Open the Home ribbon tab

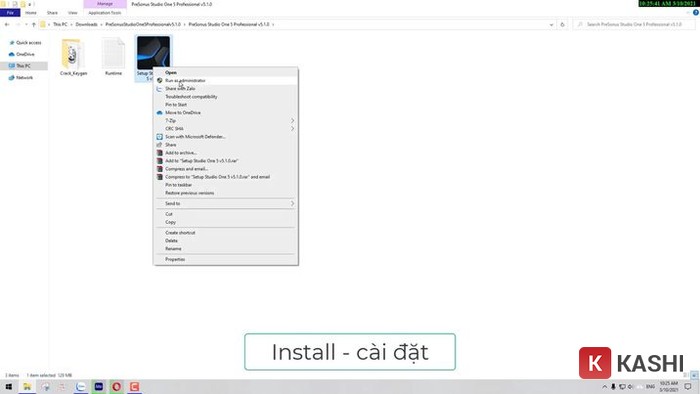pos(31,12)
